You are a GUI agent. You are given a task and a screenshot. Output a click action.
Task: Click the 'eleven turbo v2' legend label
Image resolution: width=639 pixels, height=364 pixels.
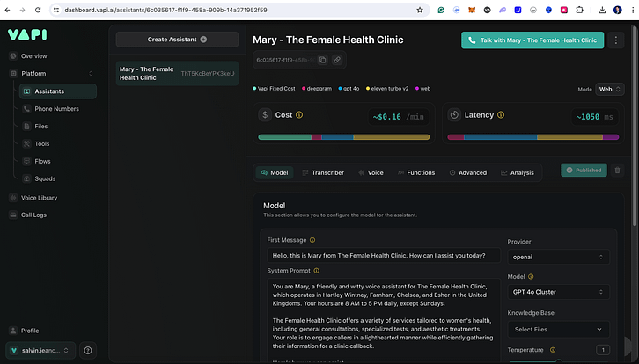pyautogui.click(x=390, y=89)
